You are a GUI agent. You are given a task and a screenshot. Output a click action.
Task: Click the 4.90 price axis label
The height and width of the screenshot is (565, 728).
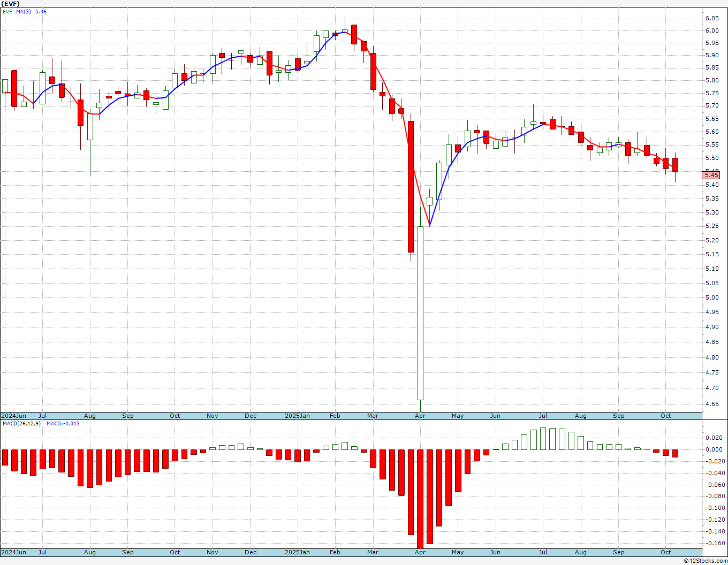pyautogui.click(x=712, y=327)
